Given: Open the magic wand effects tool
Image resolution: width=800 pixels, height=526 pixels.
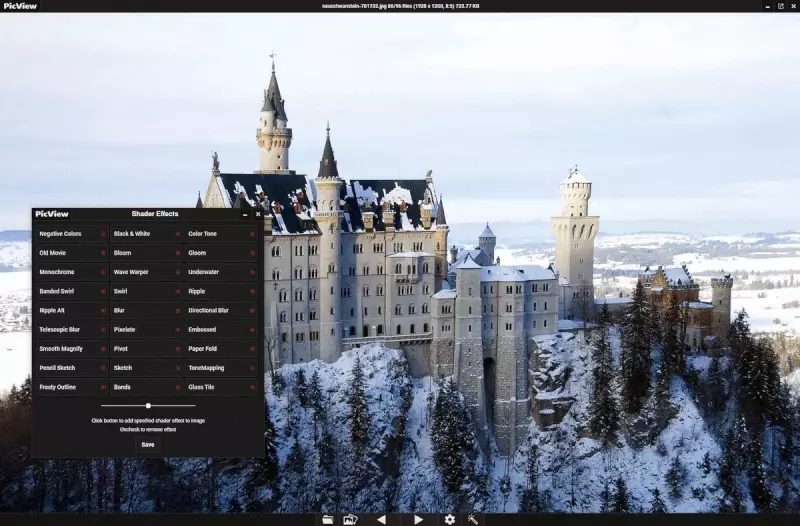Looking at the screenshot, I should (x=473, y=519).
